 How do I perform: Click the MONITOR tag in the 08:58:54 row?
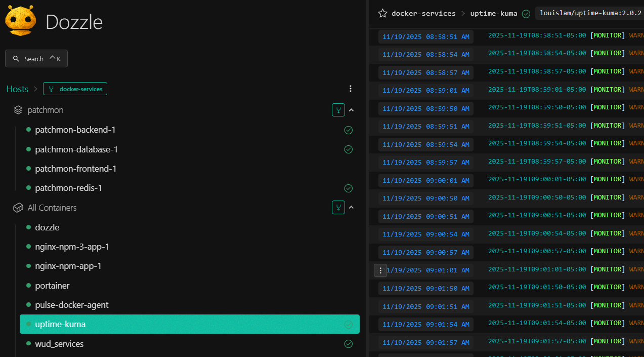pos(608,53)
